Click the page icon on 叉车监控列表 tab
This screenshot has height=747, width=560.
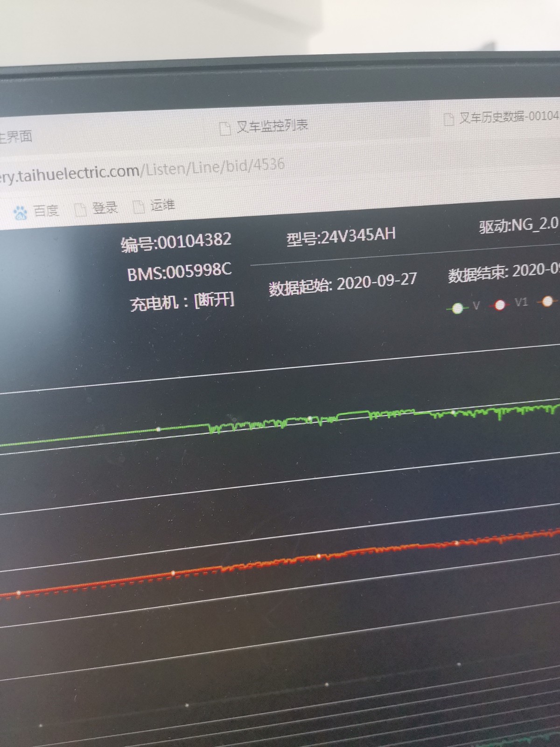(x=225, y=128)
